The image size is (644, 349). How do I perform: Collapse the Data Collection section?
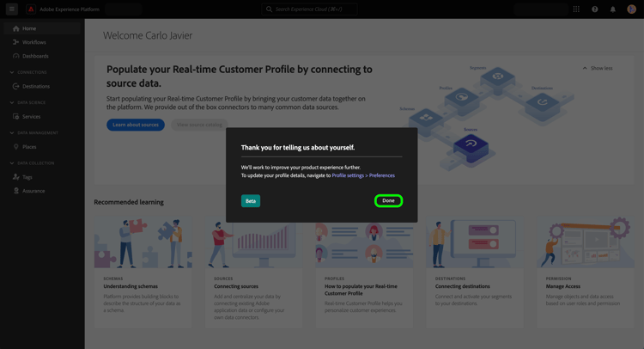[x=12, y=163]
